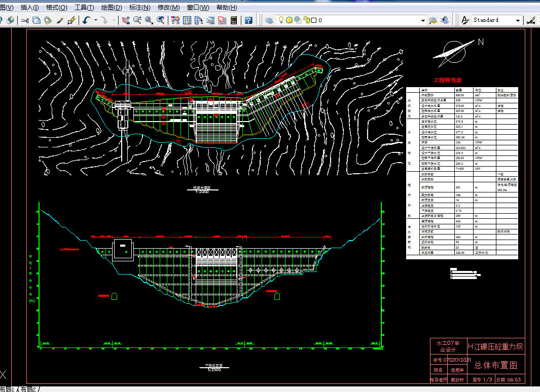Toggle layer 0 on/off light bulb

coord(281,20)
